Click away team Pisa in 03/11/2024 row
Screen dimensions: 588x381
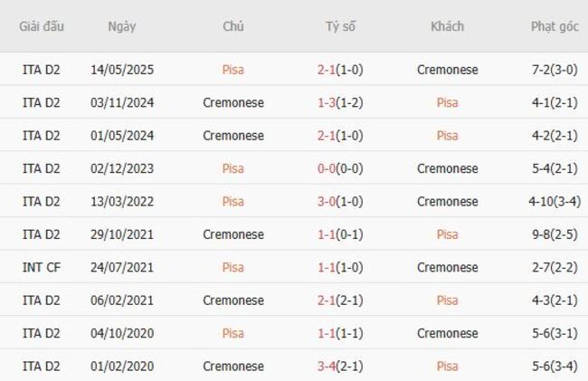click(447, 103)
